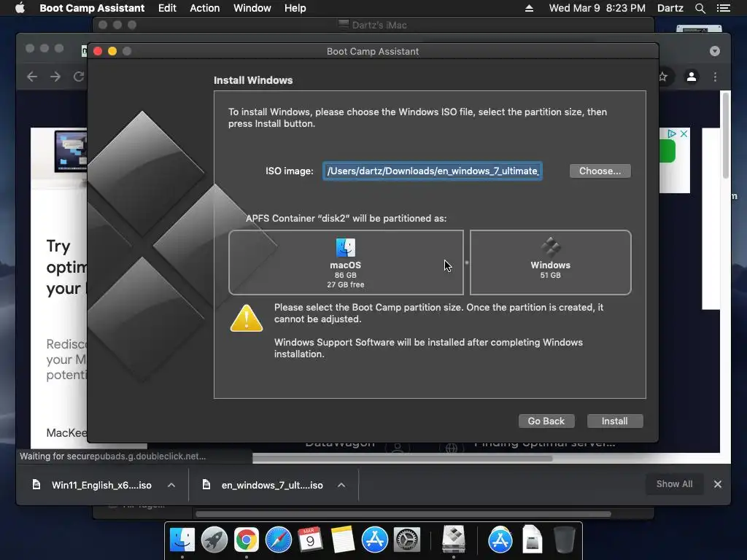
Task: Grab the partition divider handle between macOS and Windows
Action: pyautogui.click(x=467, y=262)
